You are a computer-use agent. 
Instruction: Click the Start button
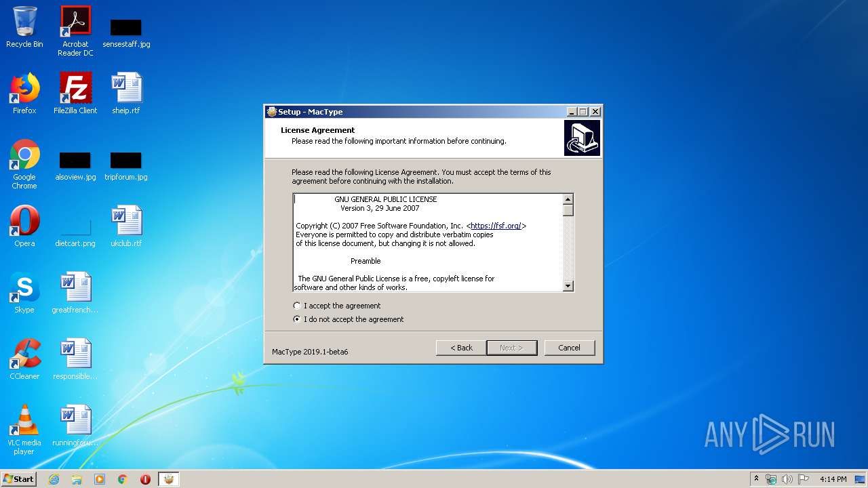click(18, 479)
